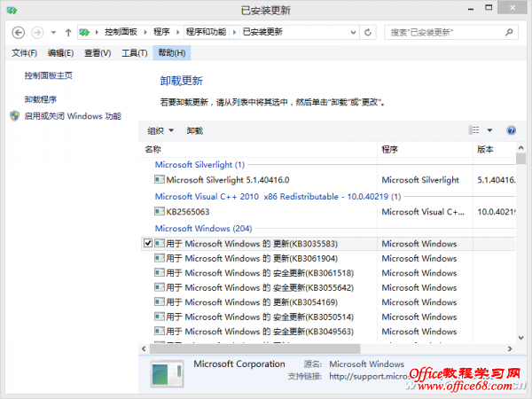Viewport: 532px width, 399px height.
Task: Select 安全更新(KB3061518) row text
Action: 260,273
